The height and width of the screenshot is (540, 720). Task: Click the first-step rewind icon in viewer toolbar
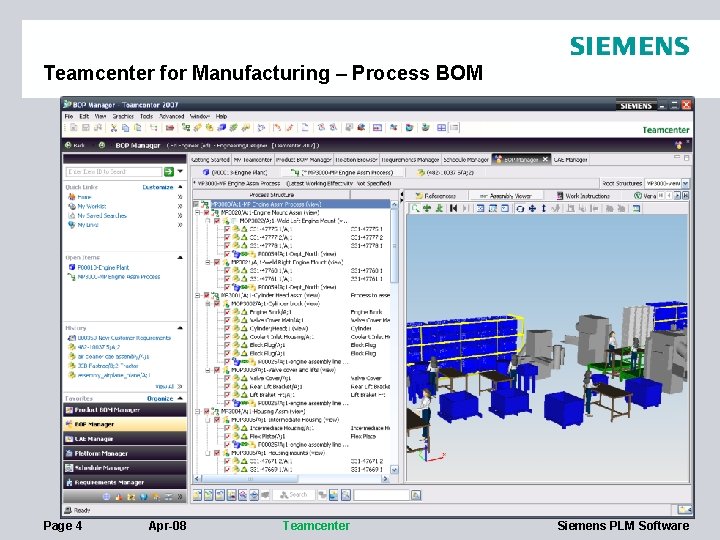tap(454, 208)
